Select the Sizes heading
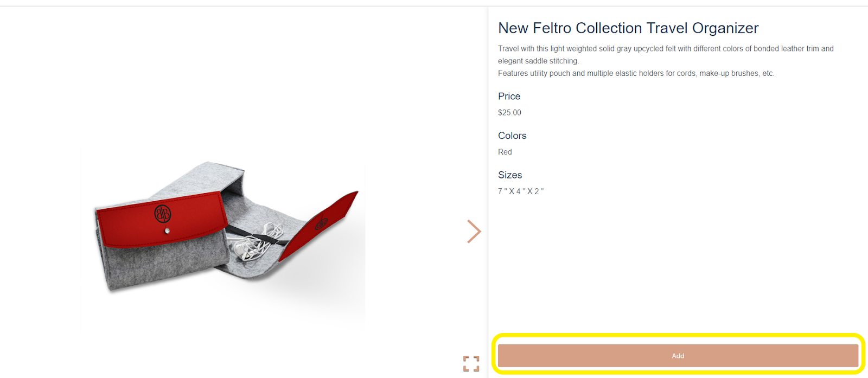Viewport: 868px width, 378px height. coord(510,175)
